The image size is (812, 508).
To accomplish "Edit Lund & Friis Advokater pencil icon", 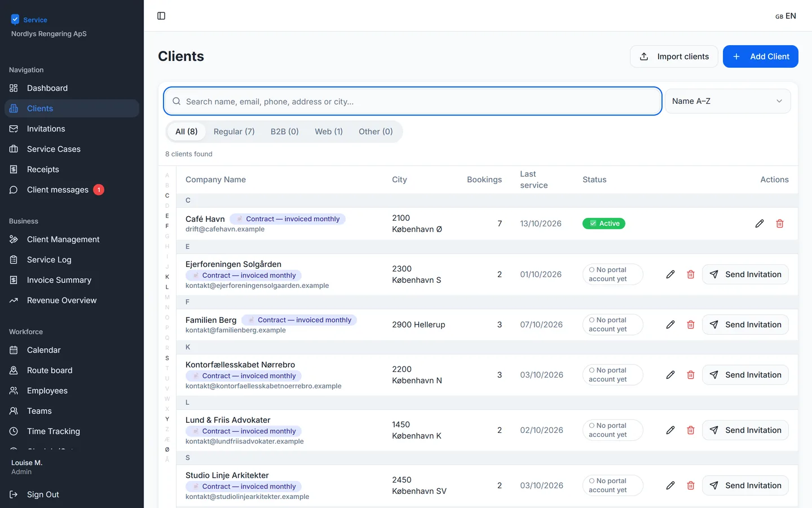I will (x=670, y=430).
